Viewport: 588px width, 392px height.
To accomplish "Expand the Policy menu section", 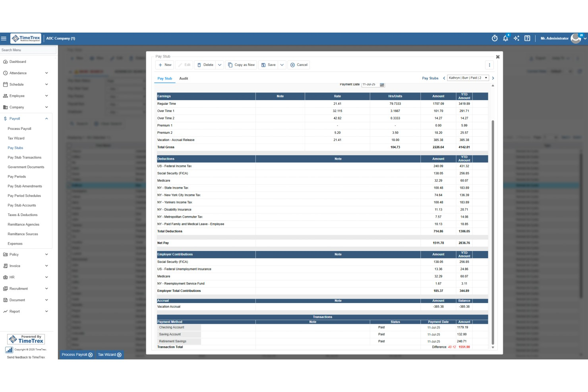I will point(46,255).
